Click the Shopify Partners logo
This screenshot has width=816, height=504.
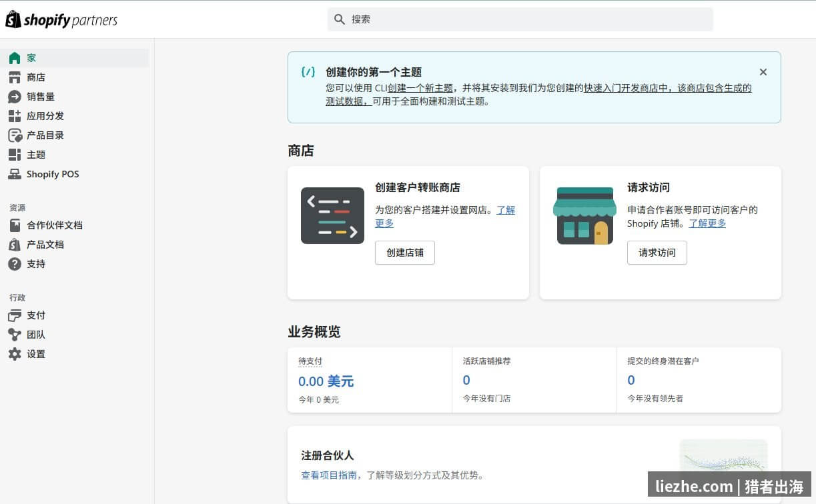click(x=61, y=20)
